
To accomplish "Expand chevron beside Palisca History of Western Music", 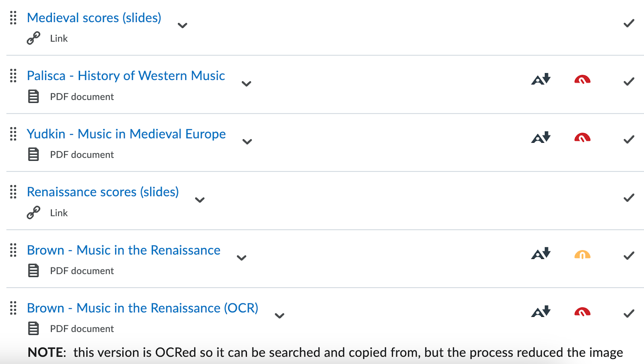I will (246, 84).
